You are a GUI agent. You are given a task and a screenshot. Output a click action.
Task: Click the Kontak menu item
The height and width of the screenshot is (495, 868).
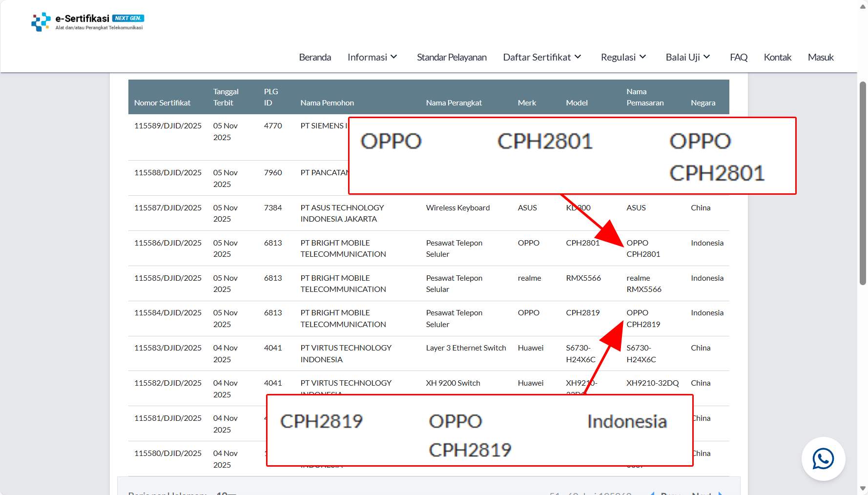point(778,57)
